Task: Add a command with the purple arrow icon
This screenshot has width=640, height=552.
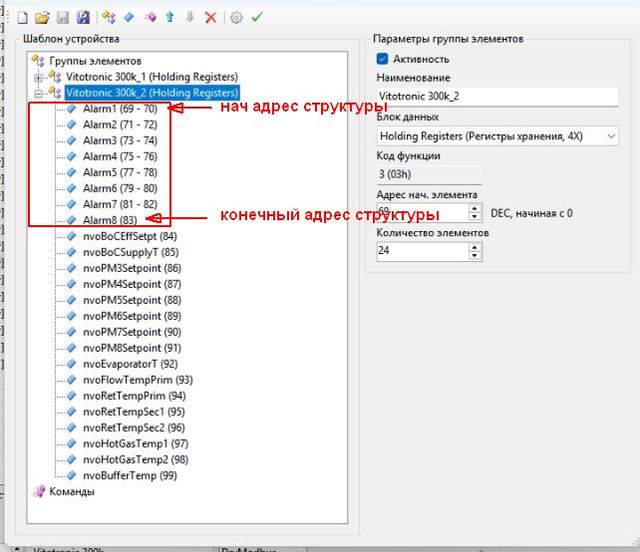Action: 150,17
